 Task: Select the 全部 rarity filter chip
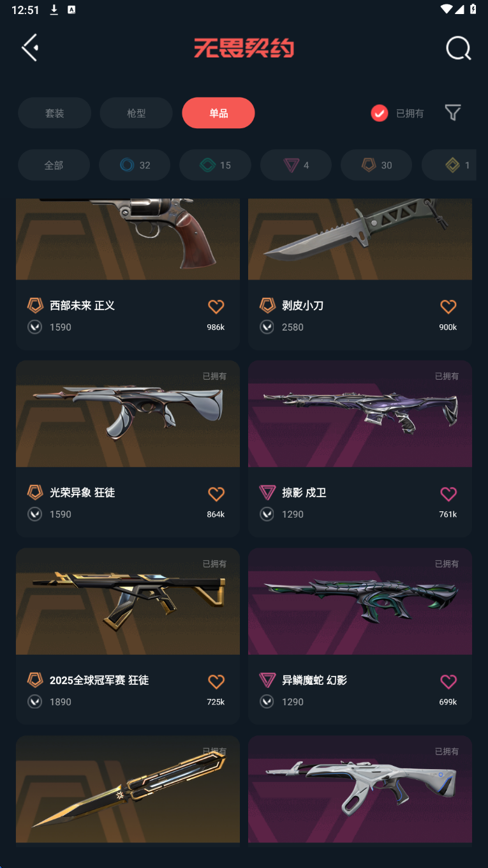(x=54, y=165)
